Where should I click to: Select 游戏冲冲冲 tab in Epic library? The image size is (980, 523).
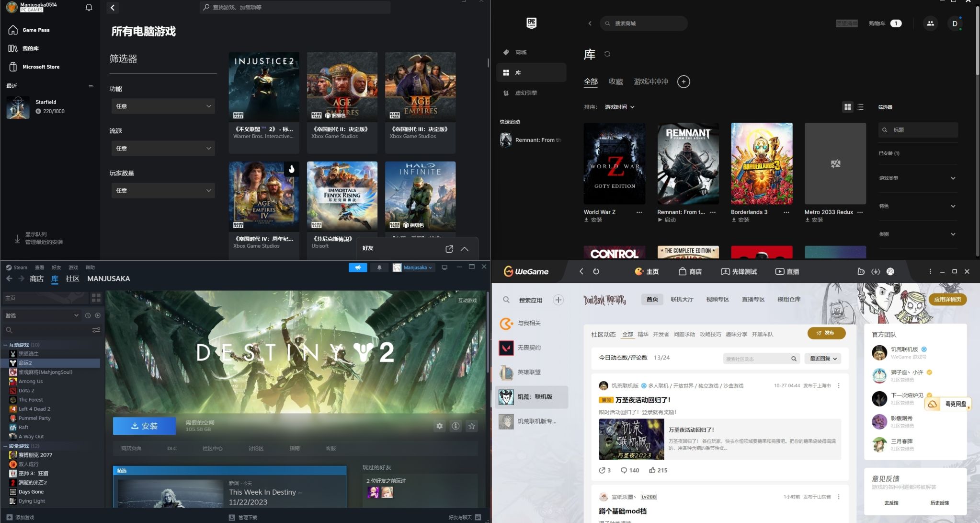[651, 81]
